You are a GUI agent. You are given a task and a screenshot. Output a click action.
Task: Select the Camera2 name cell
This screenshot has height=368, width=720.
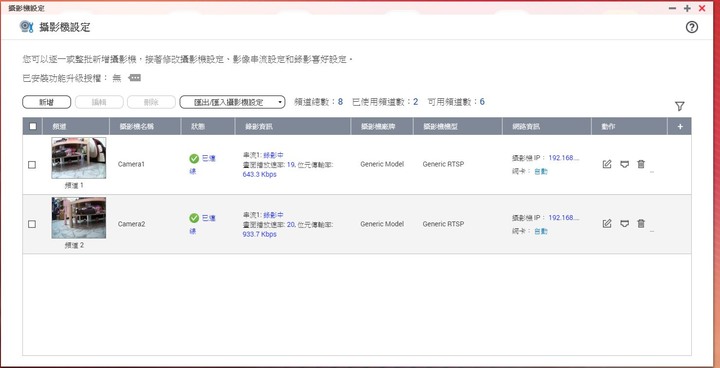pos(131,224)
